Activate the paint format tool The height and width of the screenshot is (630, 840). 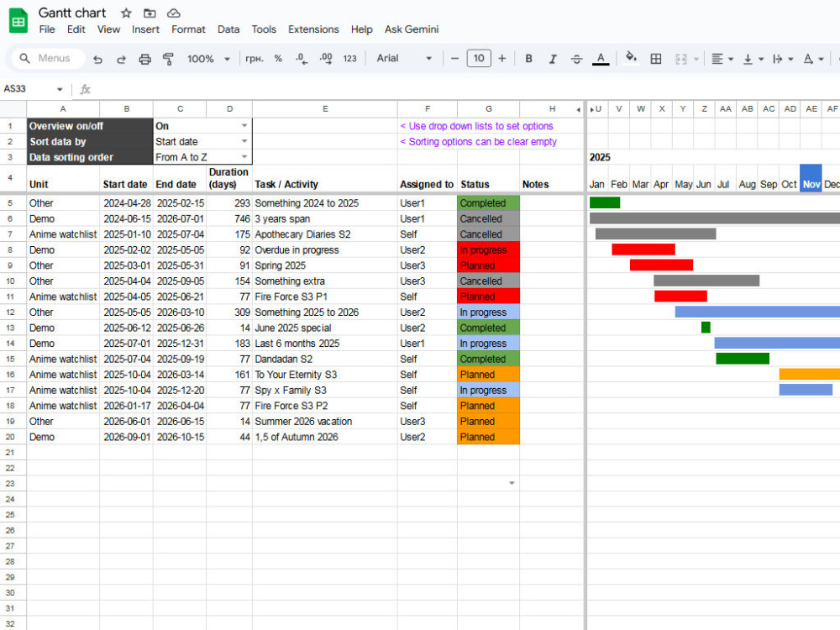[x=168, y=59]
